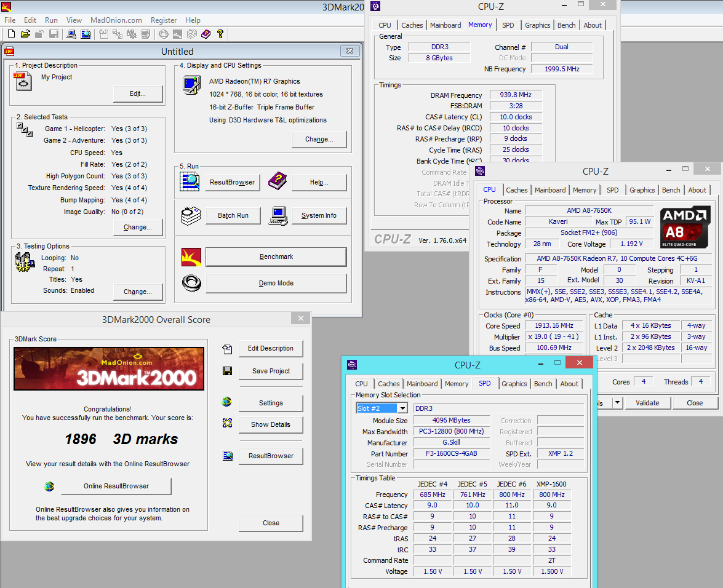Click the Show Details icon in the score dialog
Screen dimensions: 723x588
point(227,423)
